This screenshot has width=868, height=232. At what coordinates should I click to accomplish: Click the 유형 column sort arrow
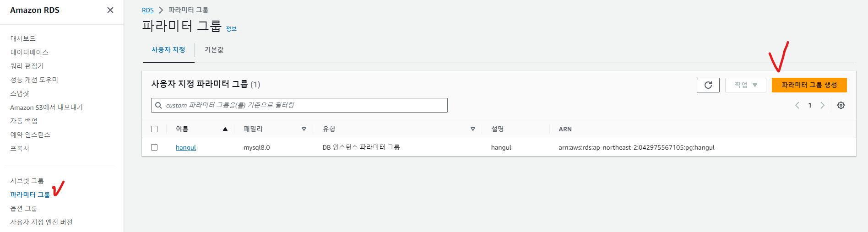(x=473, y=129)
